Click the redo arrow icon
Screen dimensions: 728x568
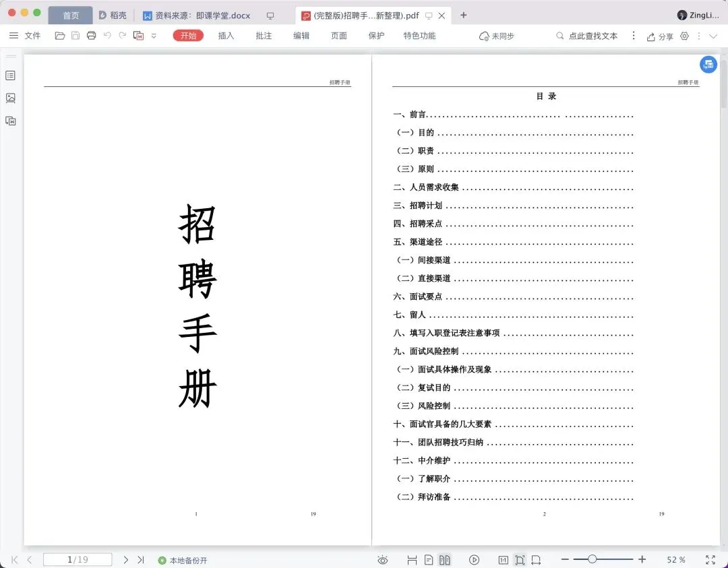tap(123, 36)
